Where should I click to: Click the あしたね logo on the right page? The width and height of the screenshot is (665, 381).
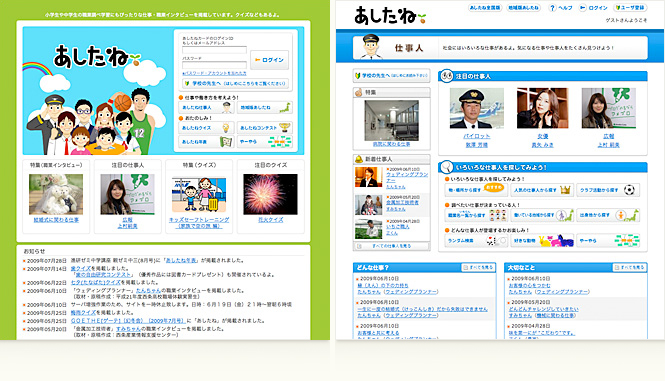389,16
